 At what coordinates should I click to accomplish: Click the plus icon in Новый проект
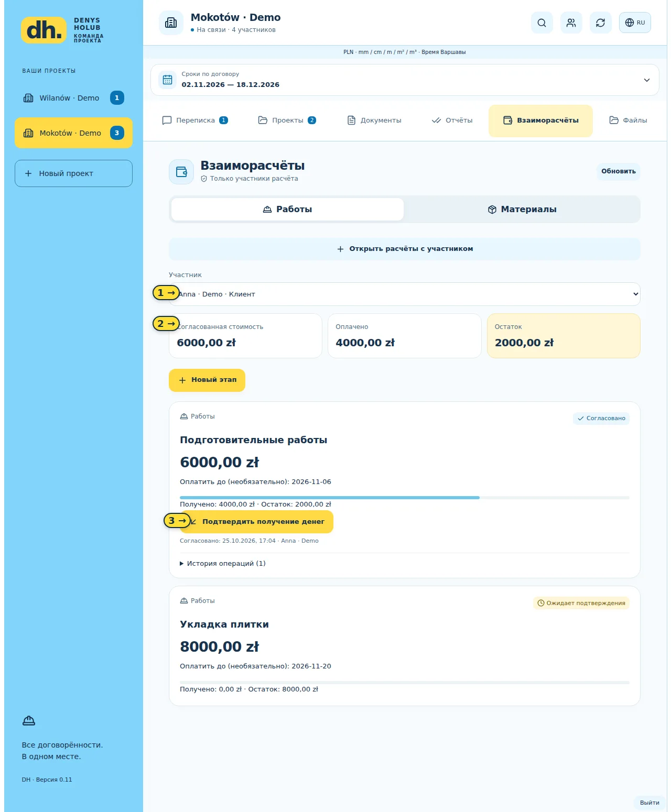click(x=28, y=173)
